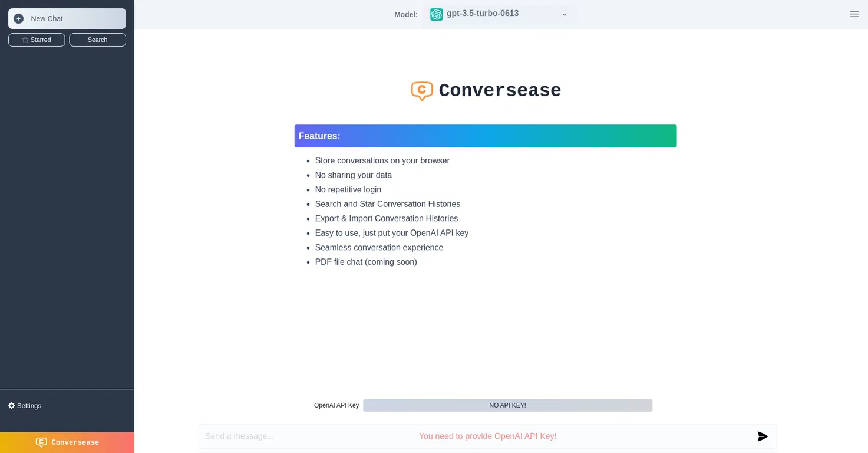
Task: Click 'You need to provide OpenAI API Key!' warning
Action: coord(487,436)
